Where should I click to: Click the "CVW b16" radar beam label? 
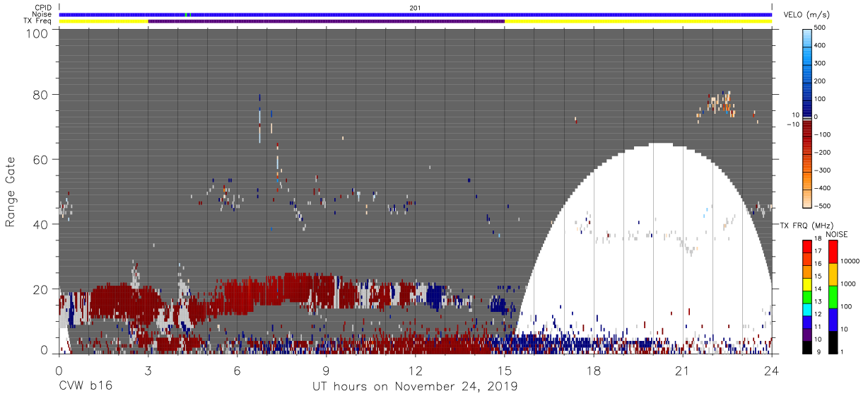86,386
